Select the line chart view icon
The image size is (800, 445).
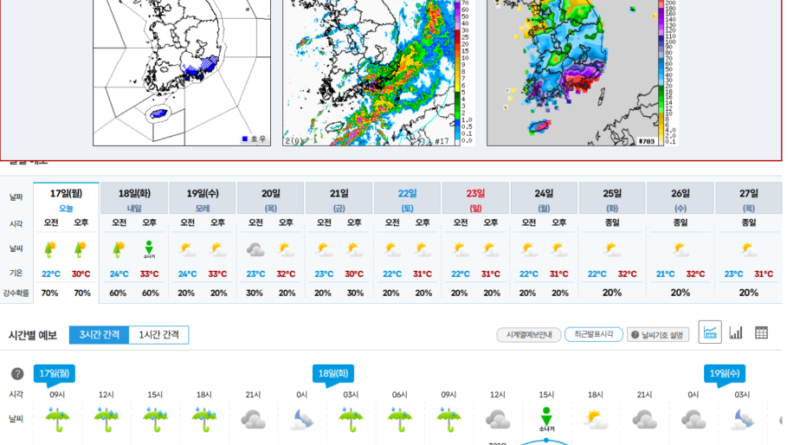coord(710,333)
